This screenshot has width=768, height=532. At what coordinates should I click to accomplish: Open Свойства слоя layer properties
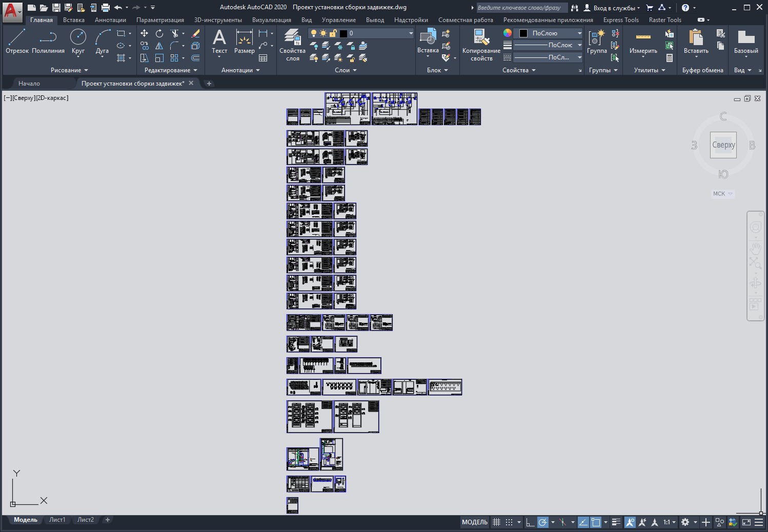click(292, 45)
